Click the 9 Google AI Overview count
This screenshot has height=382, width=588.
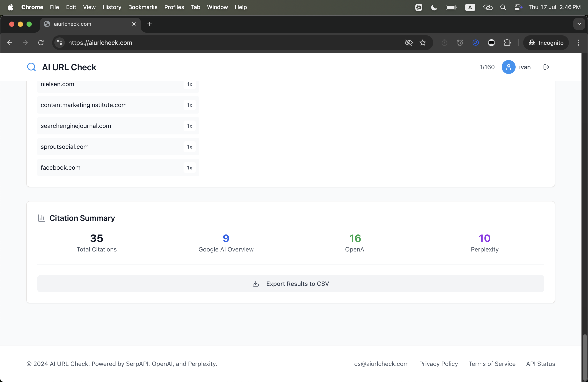(226, 238)
